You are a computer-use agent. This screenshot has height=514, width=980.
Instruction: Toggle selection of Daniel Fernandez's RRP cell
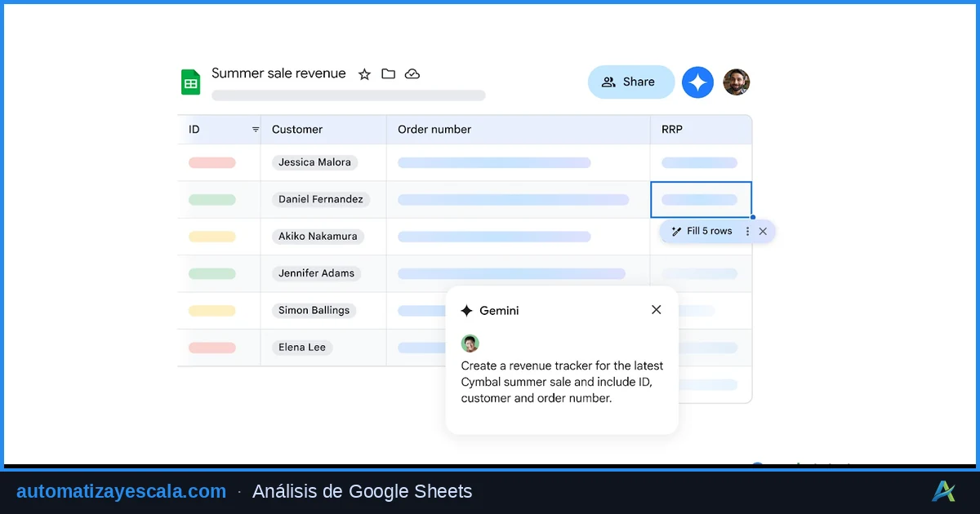[701, 199]
